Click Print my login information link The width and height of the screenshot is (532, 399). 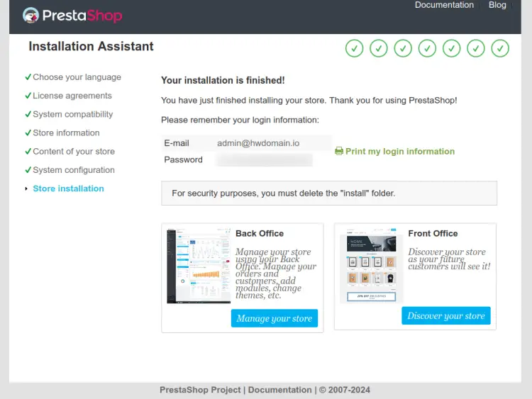(x=400, y=151)
